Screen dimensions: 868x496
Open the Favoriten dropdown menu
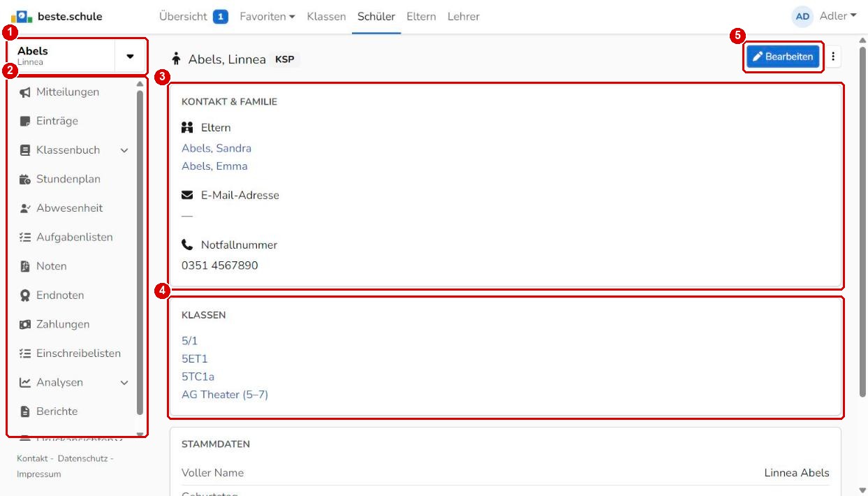coord(267,17)
